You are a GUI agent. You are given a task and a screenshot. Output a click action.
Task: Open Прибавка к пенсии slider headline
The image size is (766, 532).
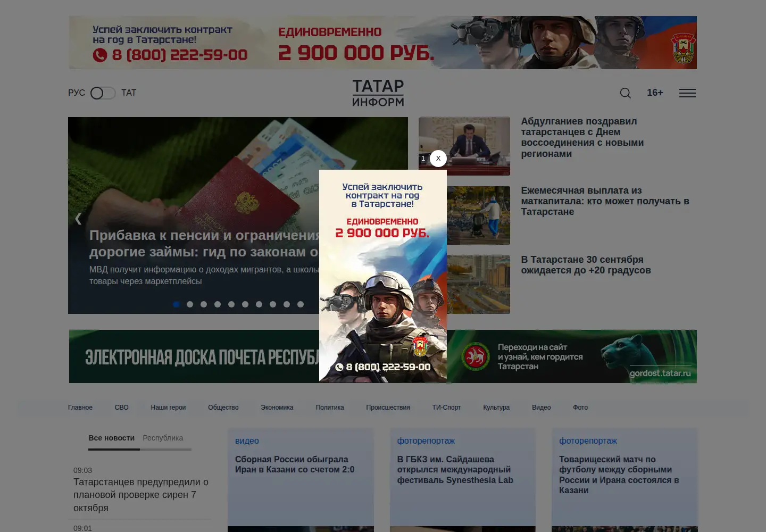[204, 243]
